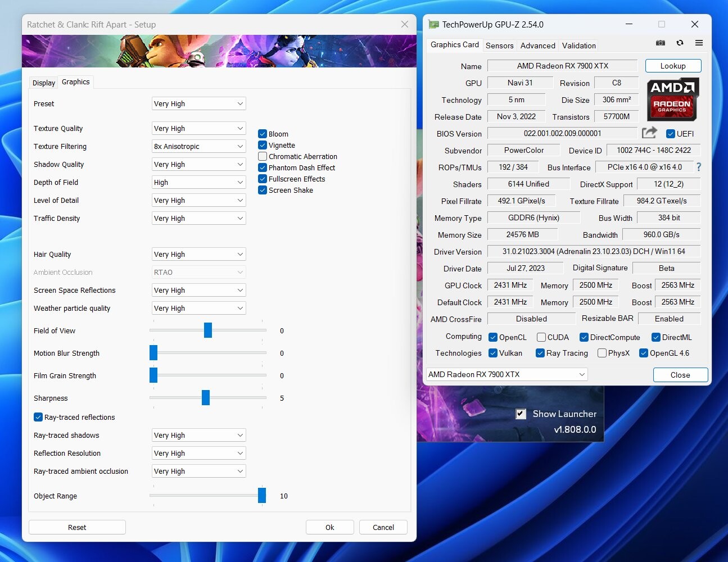728x562 pixels.
Task: Click the Bus Interface question mark icon
Action: coord(699,167)
